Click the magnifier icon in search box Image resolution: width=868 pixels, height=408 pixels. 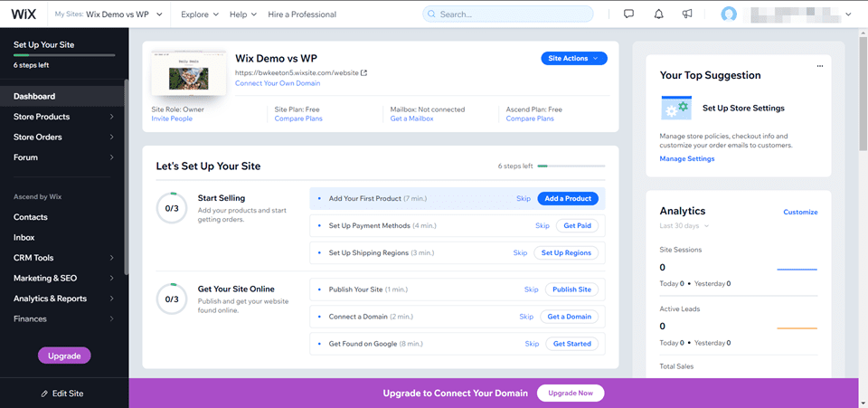(431, 14)
